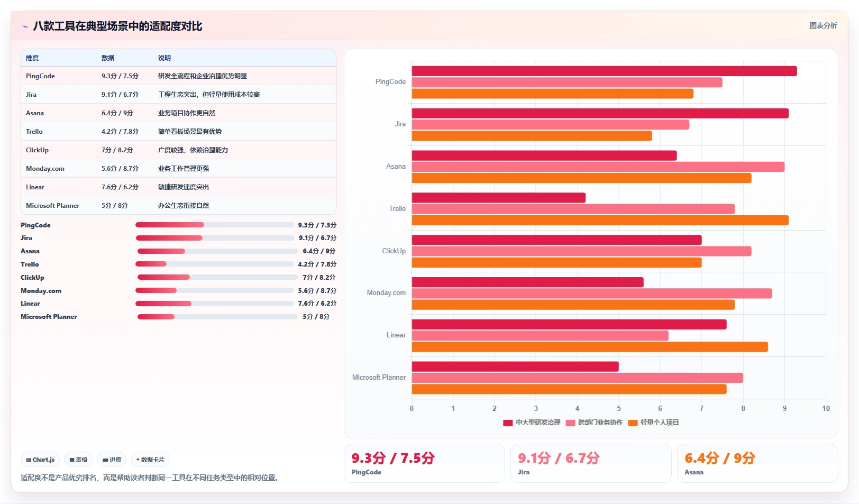
Task: Click the 表格 tag chip
Action: click(78, 460)
